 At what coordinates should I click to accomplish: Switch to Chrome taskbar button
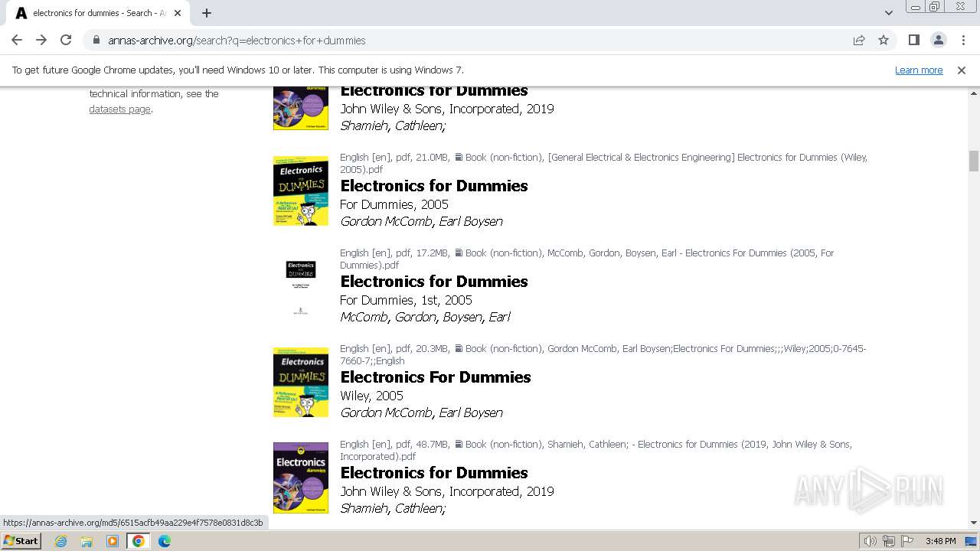point(139,541)
